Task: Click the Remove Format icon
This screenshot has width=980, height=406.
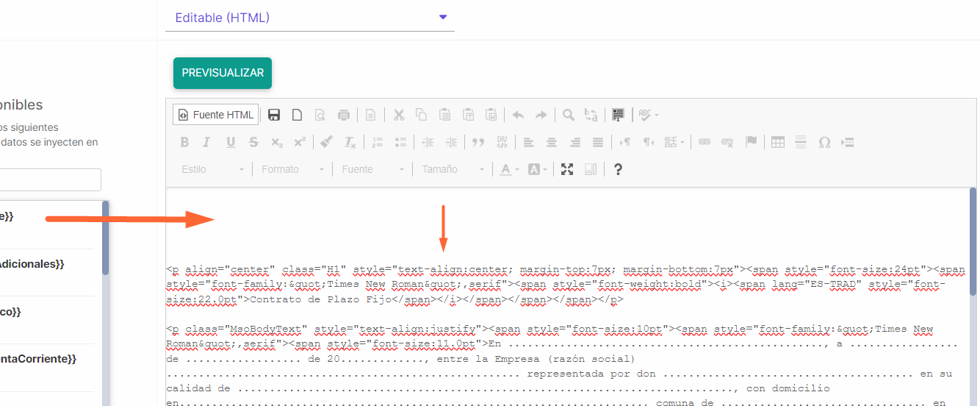Action: pos(350,142)
